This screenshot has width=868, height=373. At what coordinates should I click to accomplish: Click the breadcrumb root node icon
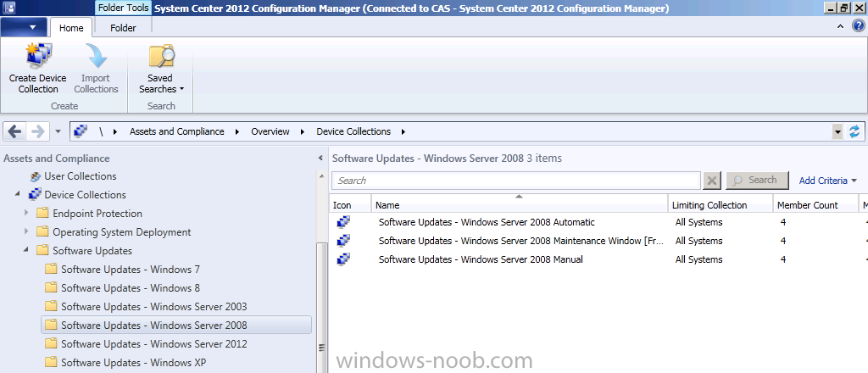point(81,131)
